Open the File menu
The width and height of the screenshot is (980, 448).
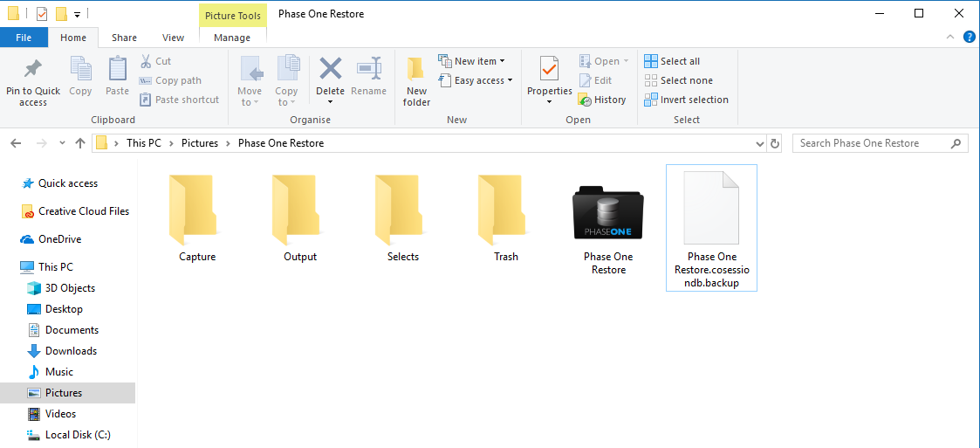coord(24,38)
